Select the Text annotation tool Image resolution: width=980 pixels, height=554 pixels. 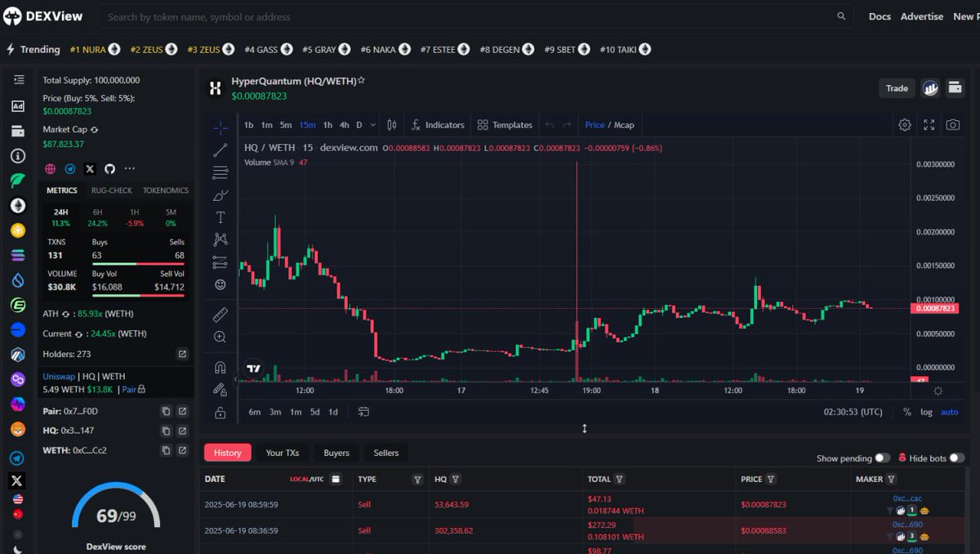point(220,217)
